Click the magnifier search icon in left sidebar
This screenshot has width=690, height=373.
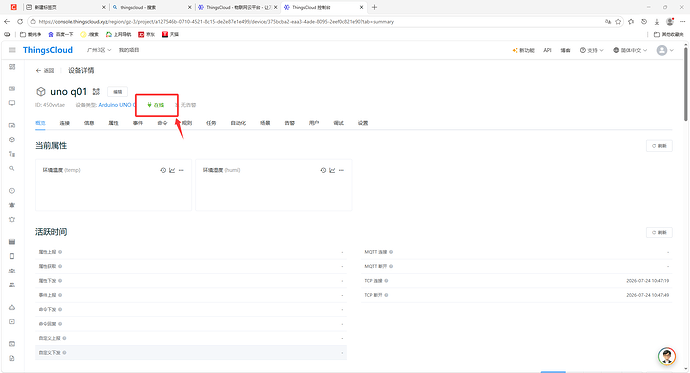tap(12, 168)
